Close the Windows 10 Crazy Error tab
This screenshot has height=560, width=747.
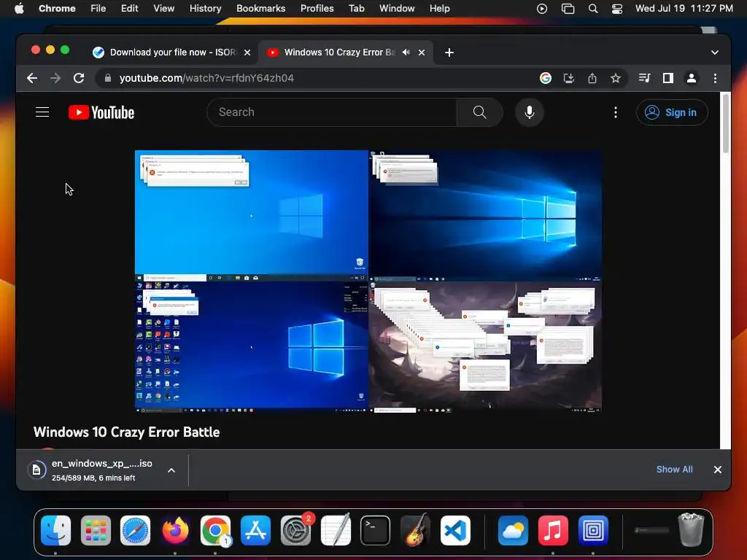tap(422, 52)
